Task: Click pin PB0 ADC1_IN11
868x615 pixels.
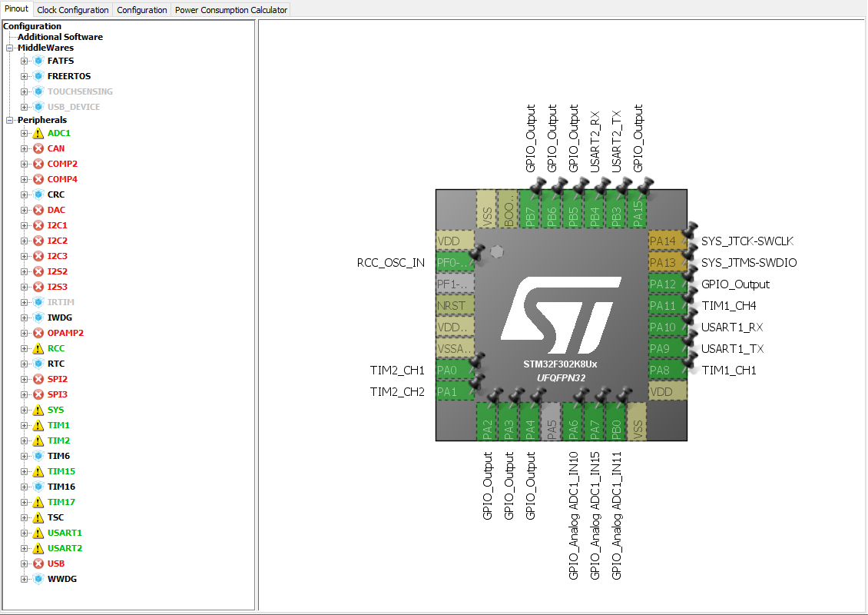Action: (x=616, y=421)
